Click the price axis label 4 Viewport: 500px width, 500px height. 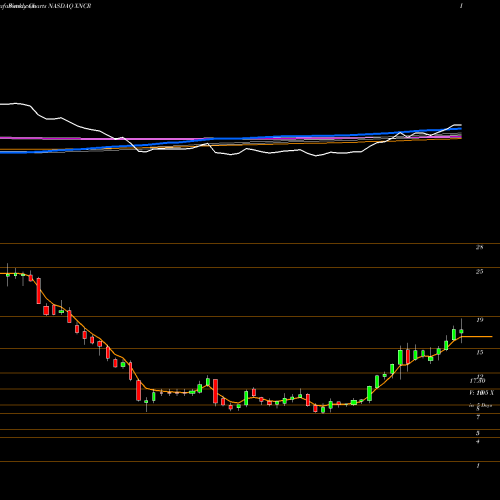coord(478,442)
